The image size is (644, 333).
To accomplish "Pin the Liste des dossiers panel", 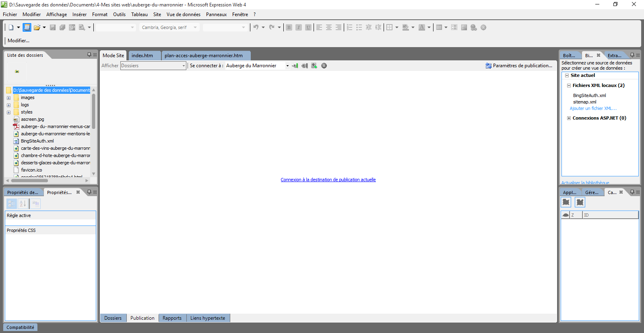I will (89, 55).
